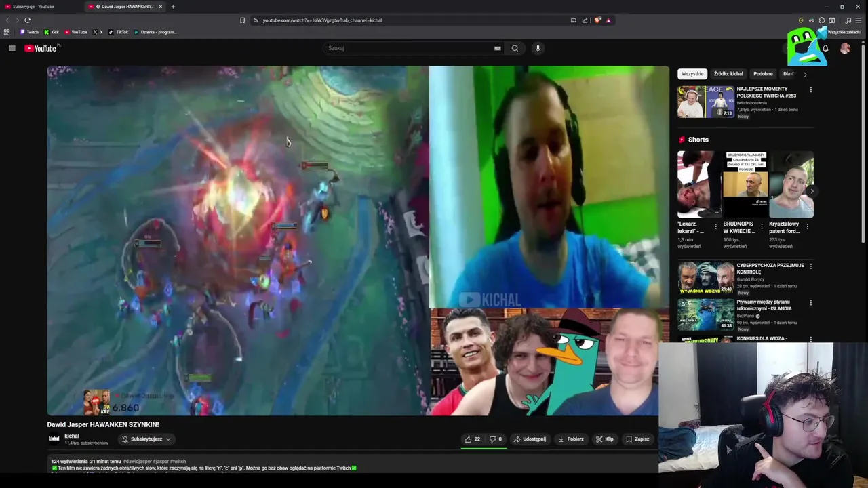Screen dimensions: 868x488
Task: Download the video with Pobierz
Action: click(x=571, y=439)
